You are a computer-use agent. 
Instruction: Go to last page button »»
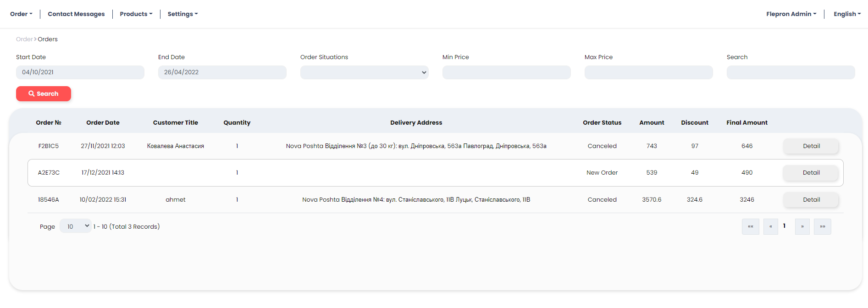point(823,226)
